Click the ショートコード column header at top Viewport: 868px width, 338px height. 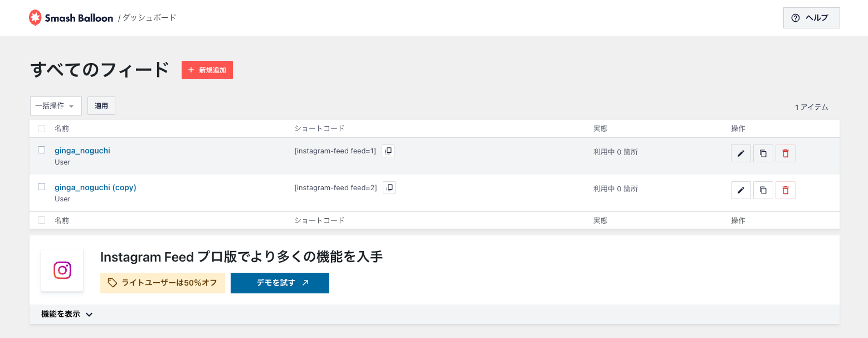320,129
